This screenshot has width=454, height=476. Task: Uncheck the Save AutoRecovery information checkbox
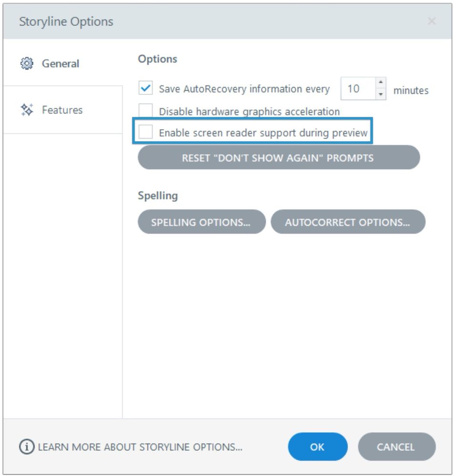pyautogui.click(x=145, y=89)
